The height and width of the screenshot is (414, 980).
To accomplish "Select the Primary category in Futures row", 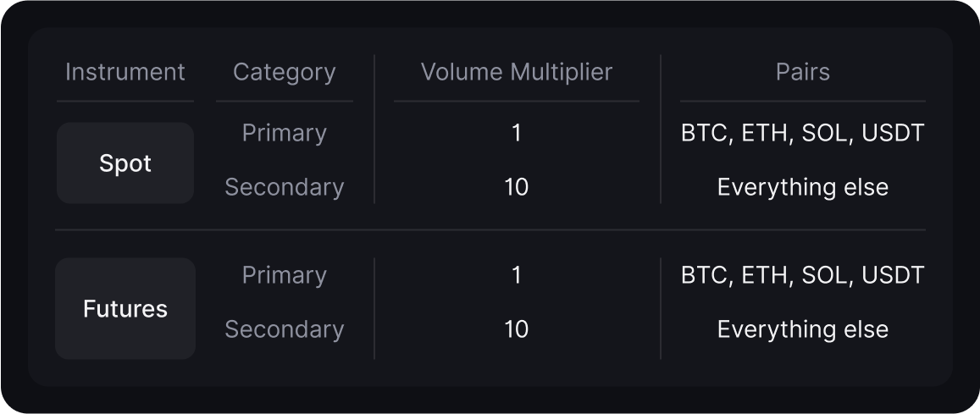I will (x=285, y=275).
